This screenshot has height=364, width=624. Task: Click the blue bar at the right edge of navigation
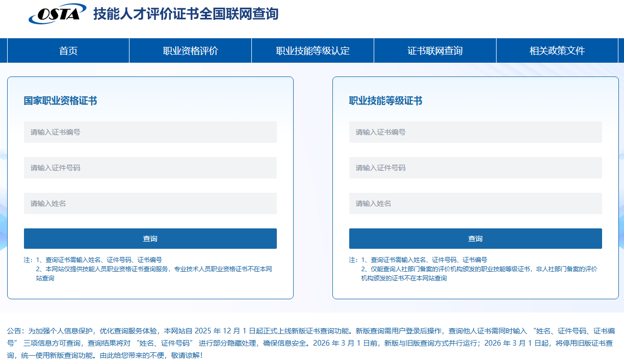(621, 50)
